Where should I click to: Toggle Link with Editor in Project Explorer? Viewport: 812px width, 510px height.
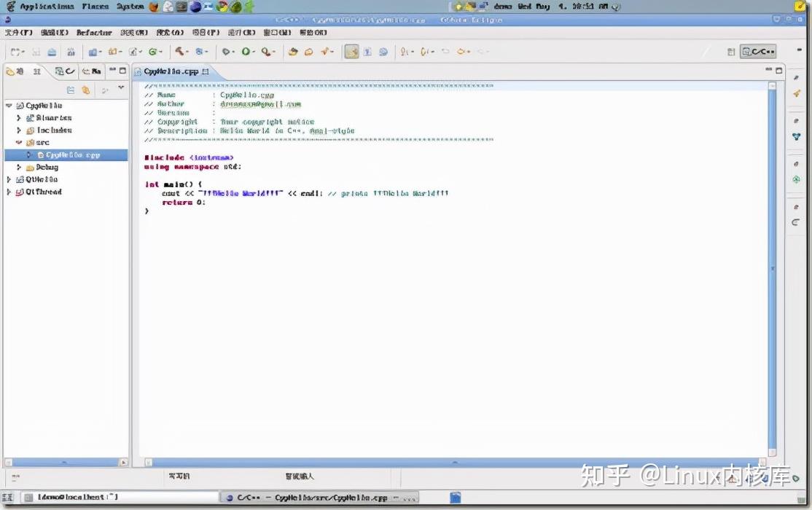tap(86, 89)
